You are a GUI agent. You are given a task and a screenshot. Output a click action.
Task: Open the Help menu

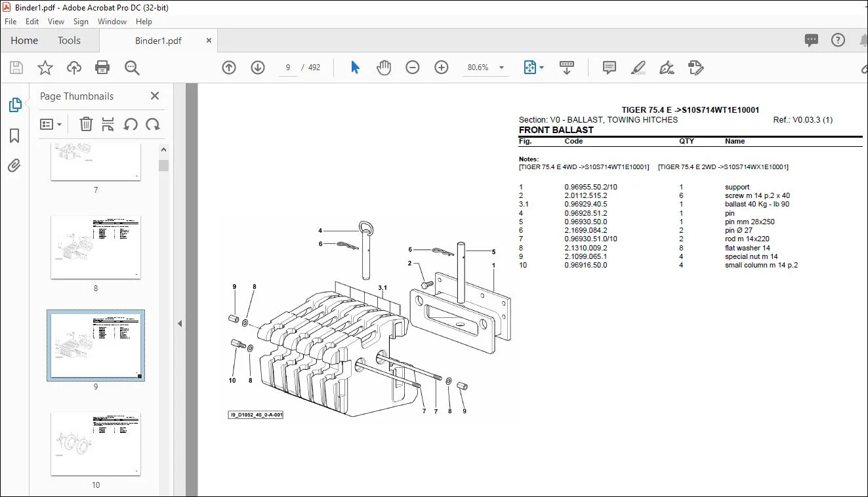point(143,21)
